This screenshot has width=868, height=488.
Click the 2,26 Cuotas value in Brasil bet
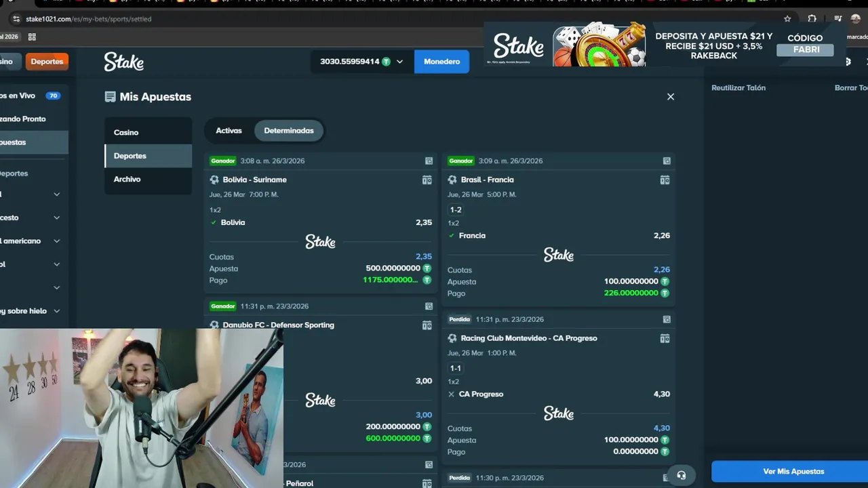click(662, 270)
